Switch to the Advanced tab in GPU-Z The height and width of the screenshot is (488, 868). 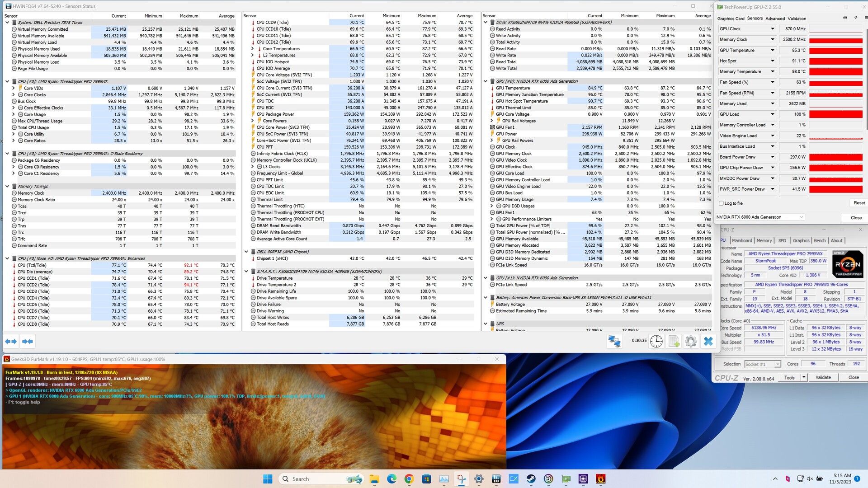coord(775,19)
